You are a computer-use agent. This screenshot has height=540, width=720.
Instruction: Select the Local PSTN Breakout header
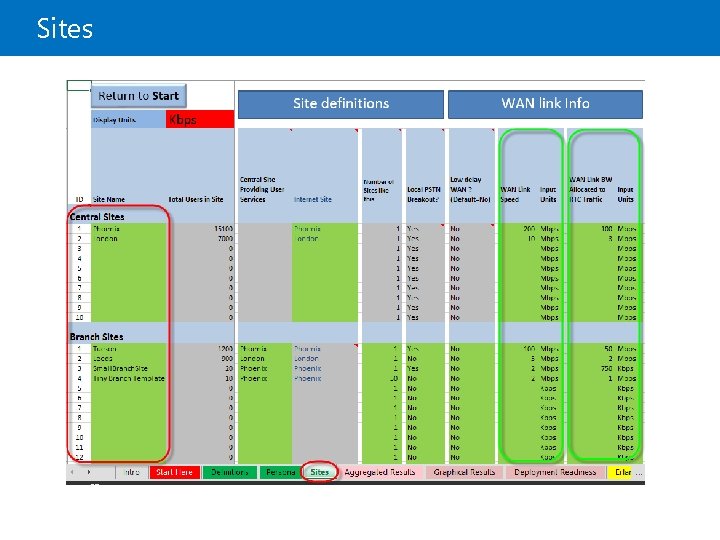(424, 194)
